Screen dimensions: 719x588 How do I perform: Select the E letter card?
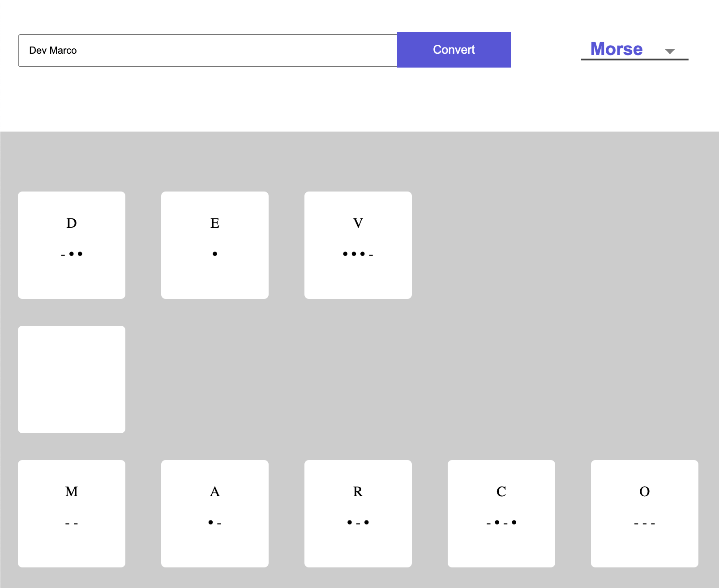pyautogui.click(x=215, y=245)
